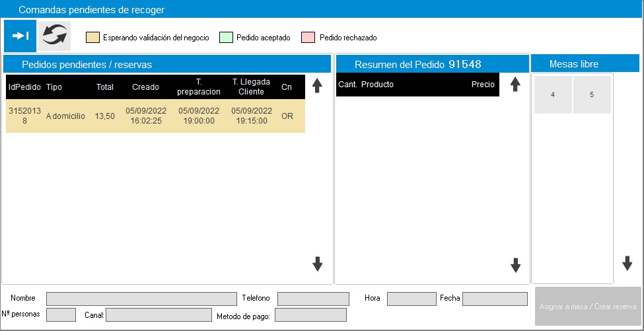Viewport: 644px width, 331px height.
Task: Select order 31520138 row
Action: 155,116
